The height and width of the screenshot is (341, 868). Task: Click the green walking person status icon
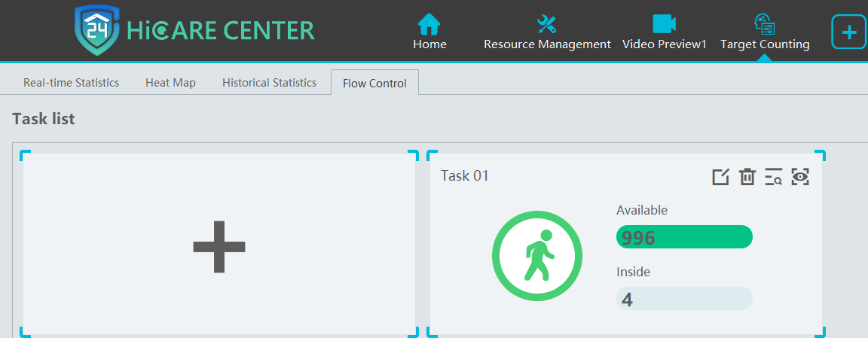(537, 256)
